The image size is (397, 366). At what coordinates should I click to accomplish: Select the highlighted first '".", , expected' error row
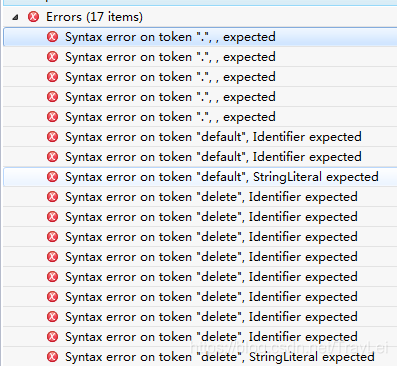pos(200,37)
